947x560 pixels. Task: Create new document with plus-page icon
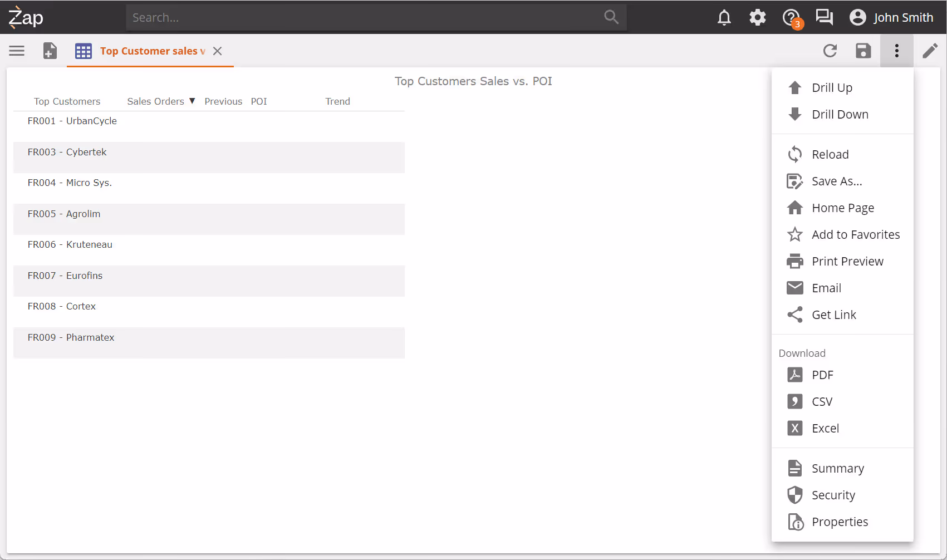[50, 51]
